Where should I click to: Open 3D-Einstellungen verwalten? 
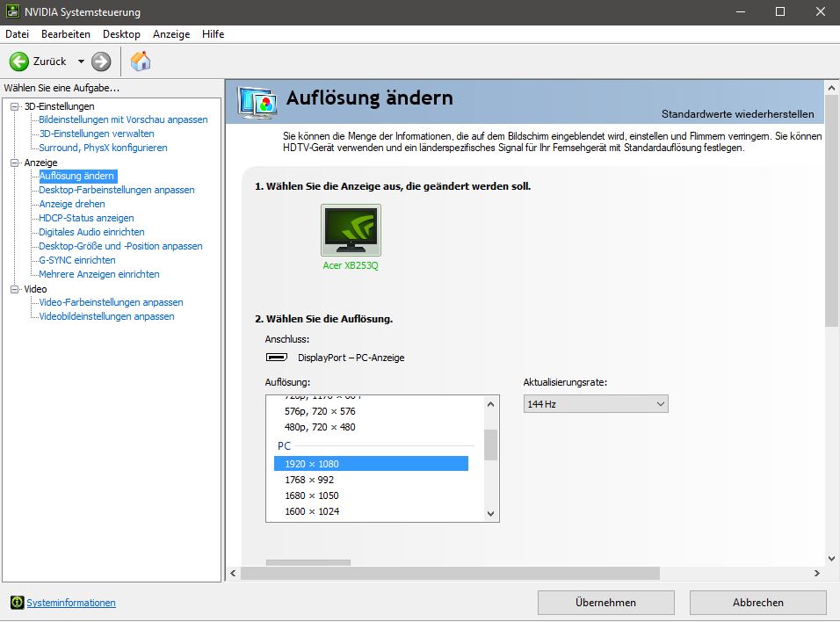[x=97, y=134]
